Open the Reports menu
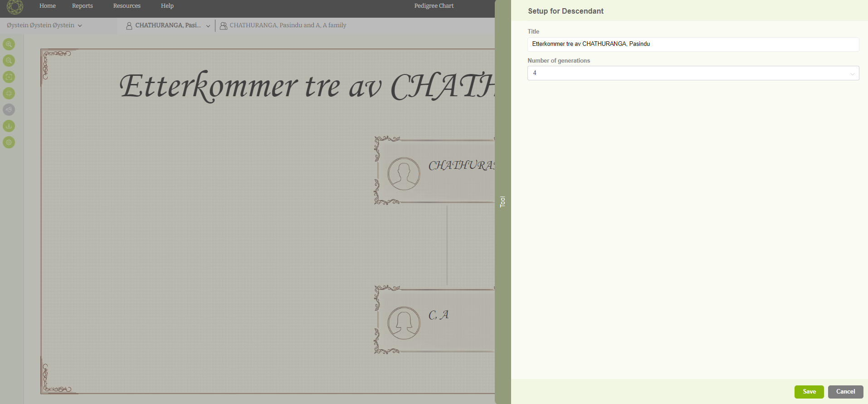 (82, 6)
